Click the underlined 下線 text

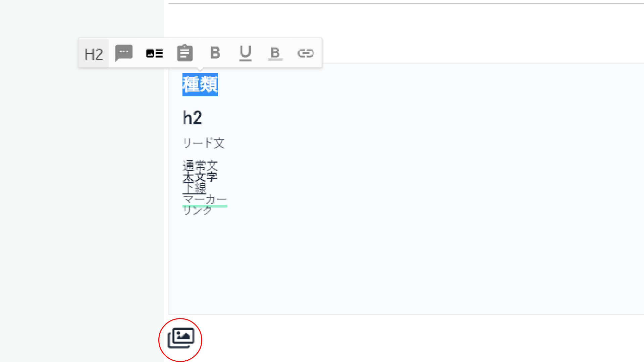coord(194,188)
